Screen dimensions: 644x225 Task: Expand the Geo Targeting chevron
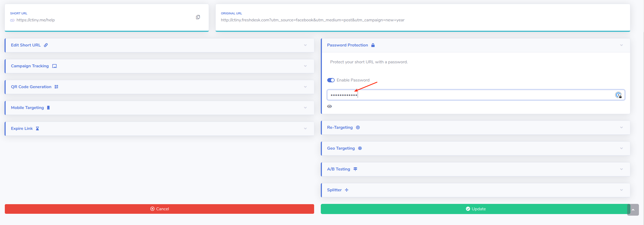621,148
